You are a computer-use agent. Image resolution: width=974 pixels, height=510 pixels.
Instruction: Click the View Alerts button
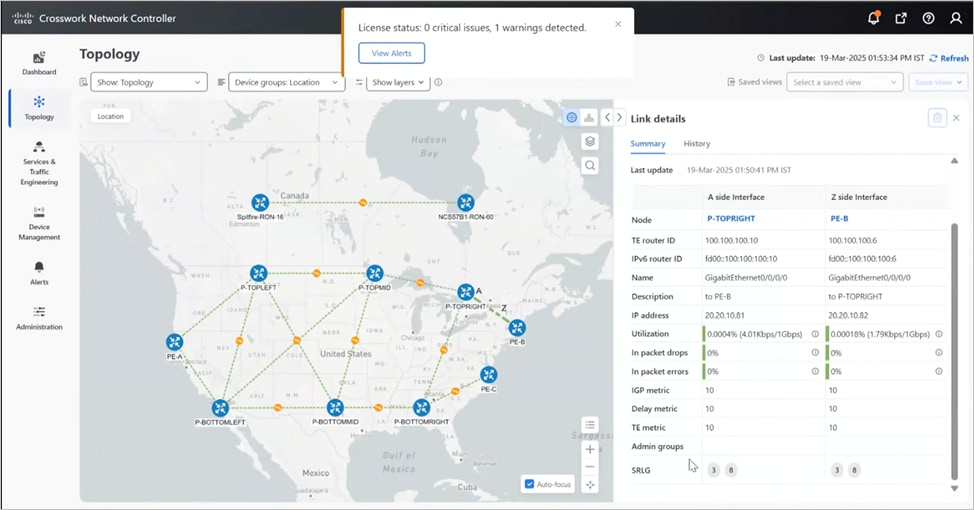coord(391,53)
